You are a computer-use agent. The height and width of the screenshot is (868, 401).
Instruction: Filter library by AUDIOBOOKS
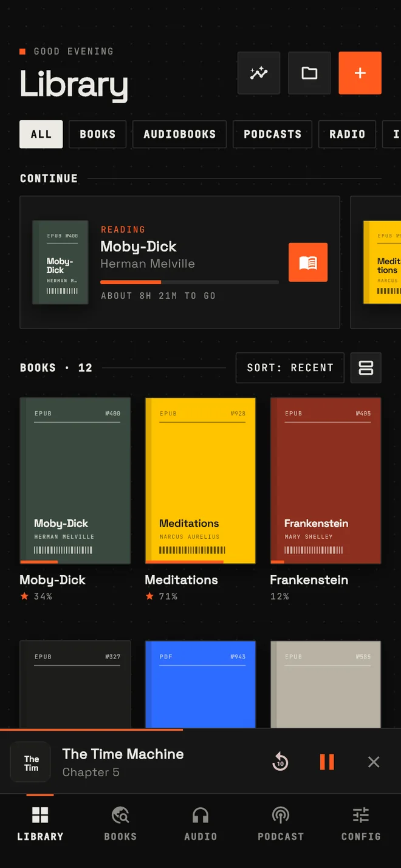(x=179, y=134)
